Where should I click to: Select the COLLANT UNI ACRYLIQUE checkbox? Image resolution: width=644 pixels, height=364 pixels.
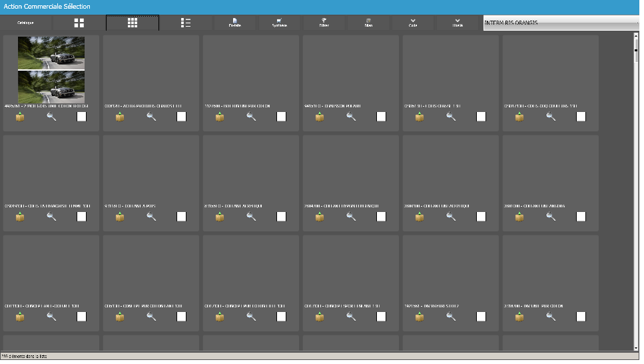(x=481, y=217)
